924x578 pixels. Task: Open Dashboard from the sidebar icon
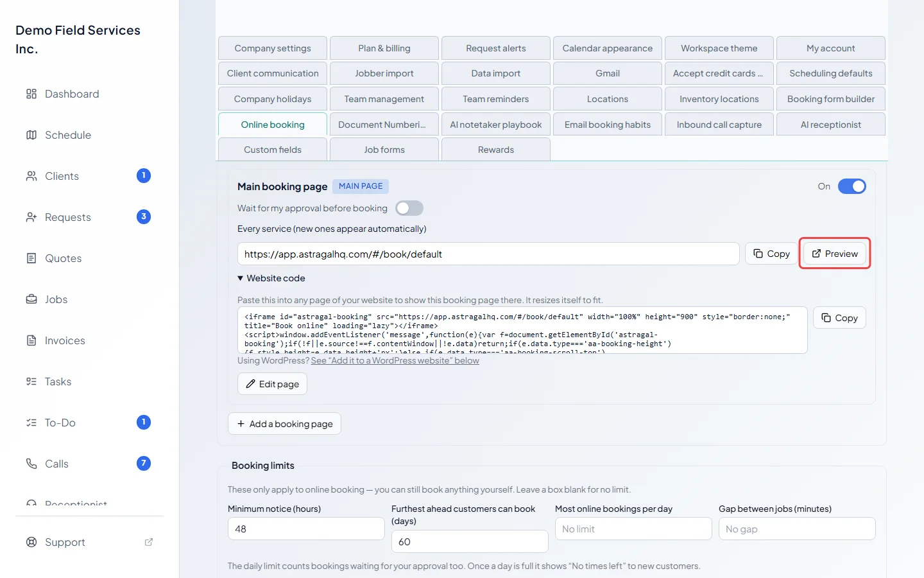tap(31, 94)
